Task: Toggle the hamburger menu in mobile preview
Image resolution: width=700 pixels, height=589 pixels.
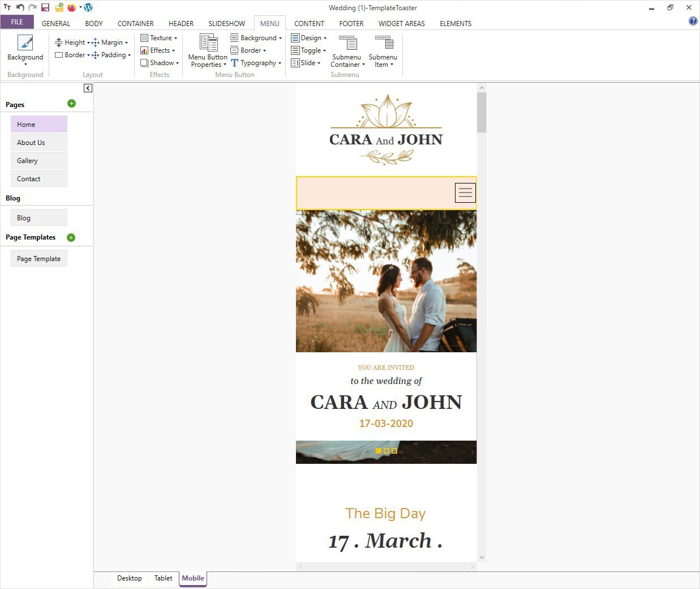Action: [x=465, y=193]
